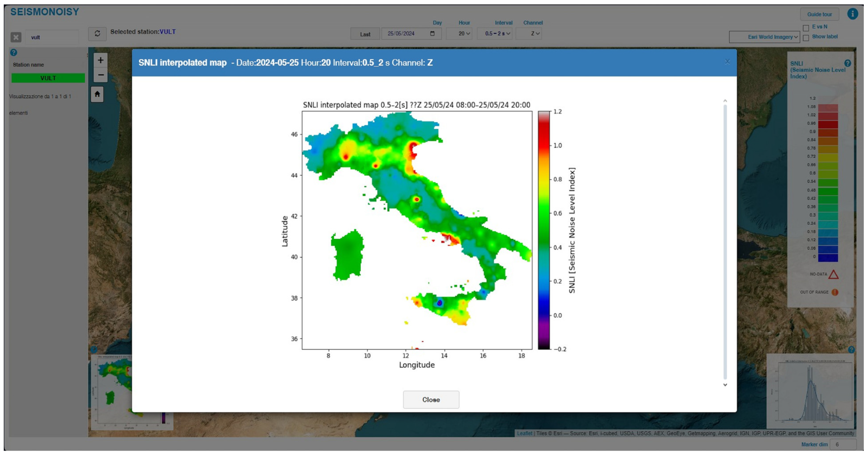This screenshot has width=868, height=454.
Task: Click the Last button
Action: (x=365, y=34)
